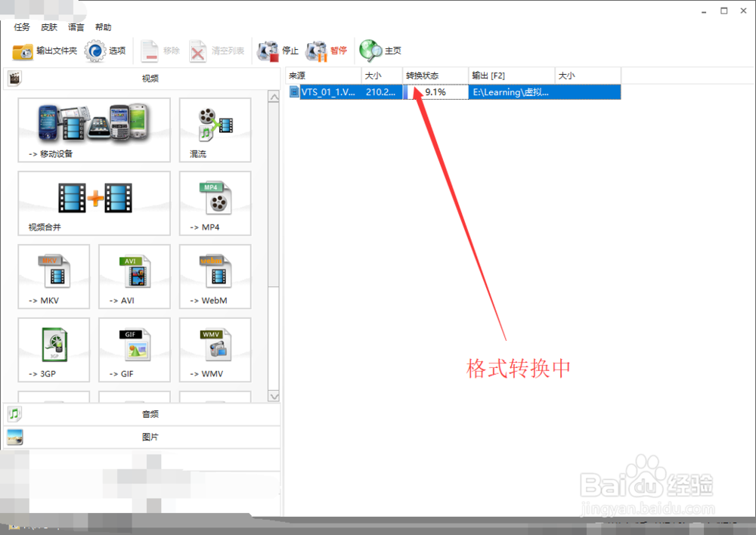Screen dimensions: 756x535
Task: Open the 任务 menu
Action: [21, 26]
